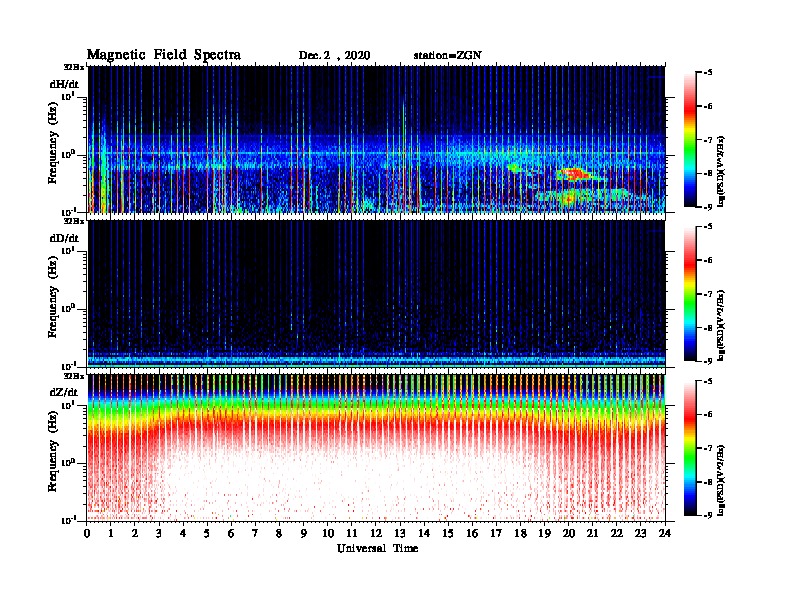Click the color bar beside the dH/dt panel

(x=690, y=140)
